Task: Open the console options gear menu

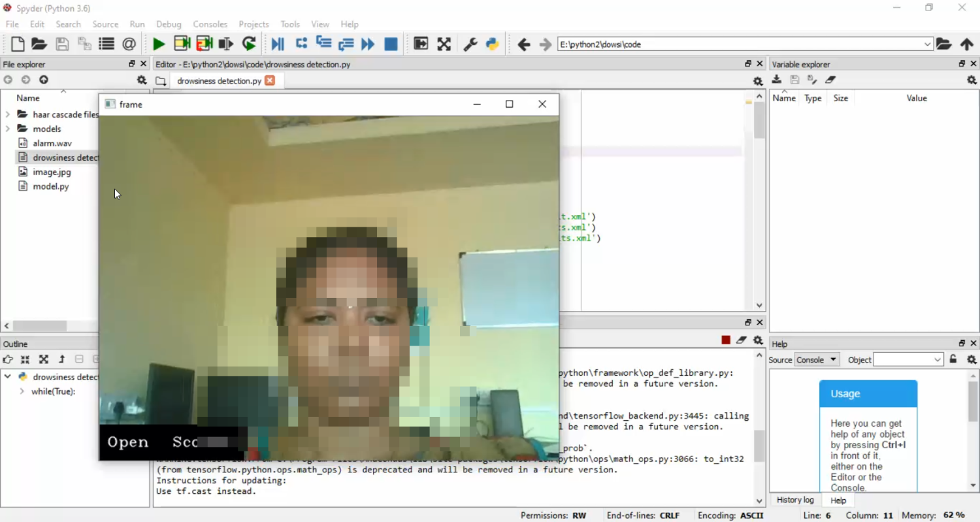Action: [758, 340]
